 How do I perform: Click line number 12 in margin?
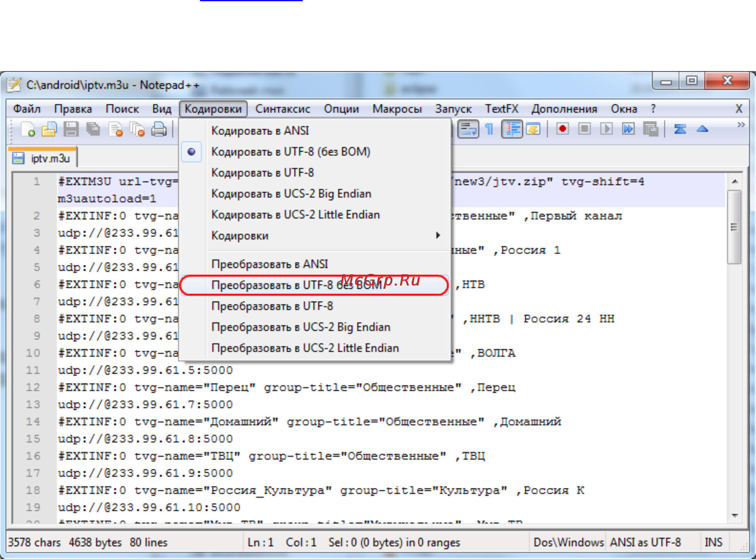coord(33,387)
